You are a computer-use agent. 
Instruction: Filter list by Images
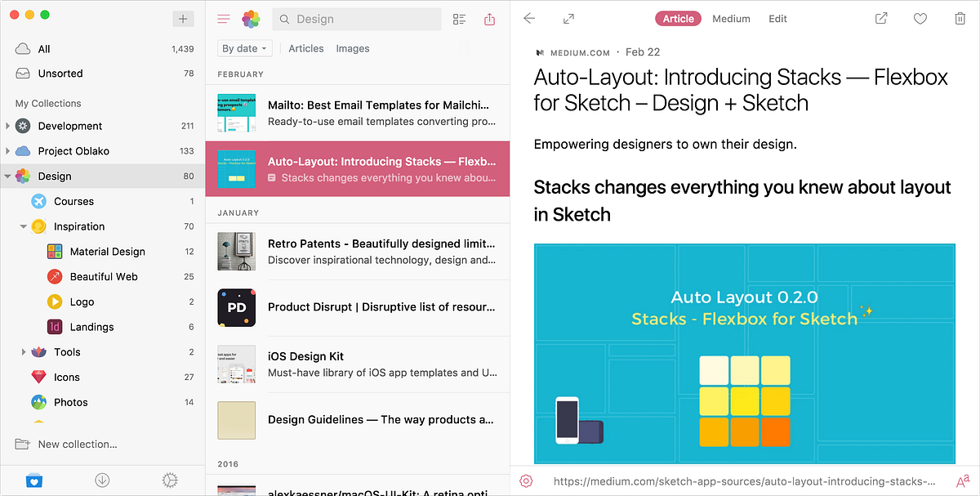click(353, 49)
